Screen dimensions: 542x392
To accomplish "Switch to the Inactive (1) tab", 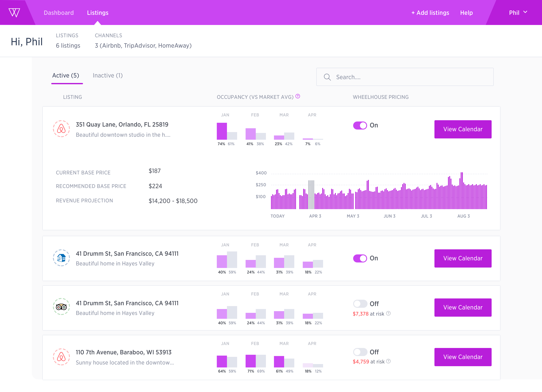I will point(108,76).
